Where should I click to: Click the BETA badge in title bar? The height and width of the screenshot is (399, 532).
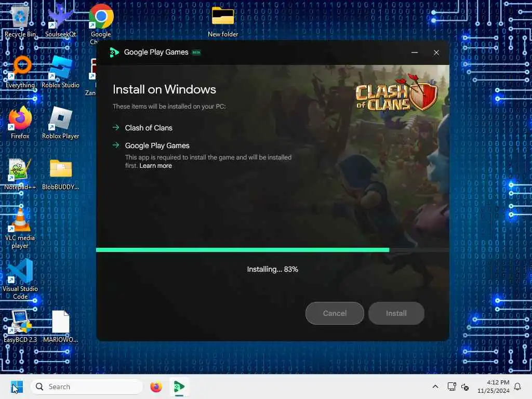coord(196,52)
